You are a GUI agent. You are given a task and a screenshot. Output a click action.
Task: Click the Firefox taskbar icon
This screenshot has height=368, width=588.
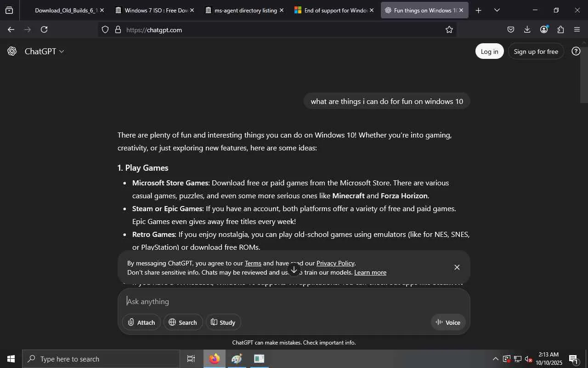click(215, 359)
